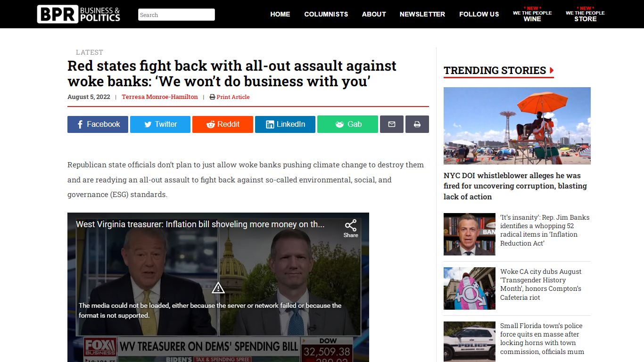The image size is (644, 362).
Task: Share article on Twitter
Action: point(160,124)
